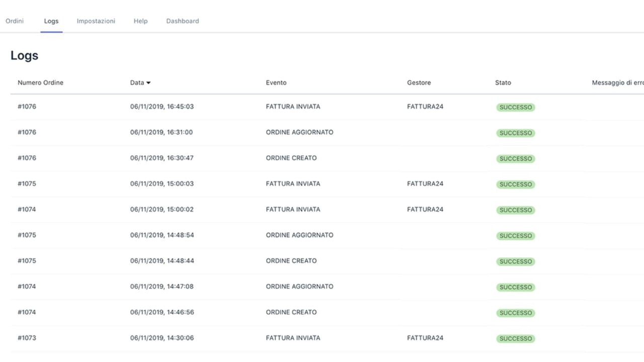Click the Messaggio di errore column header
Viewport: 644px width, 362px height.
point(618,82)
